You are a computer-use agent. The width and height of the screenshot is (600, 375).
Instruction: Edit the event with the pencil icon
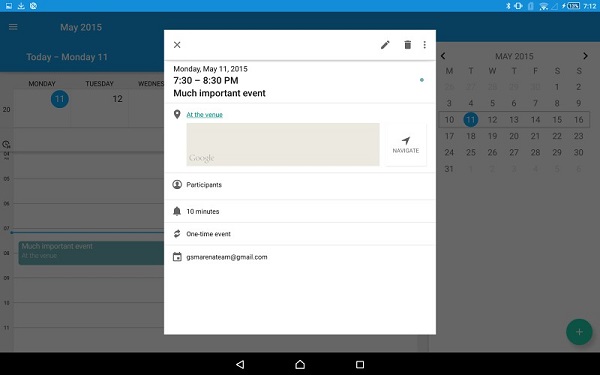point(385,45)
